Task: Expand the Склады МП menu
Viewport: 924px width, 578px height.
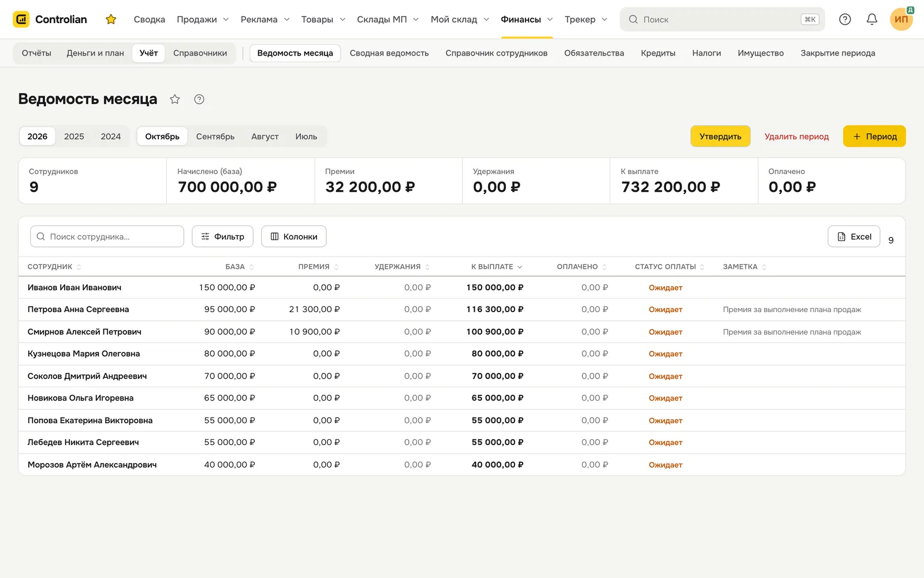Action: click(388, 19)
